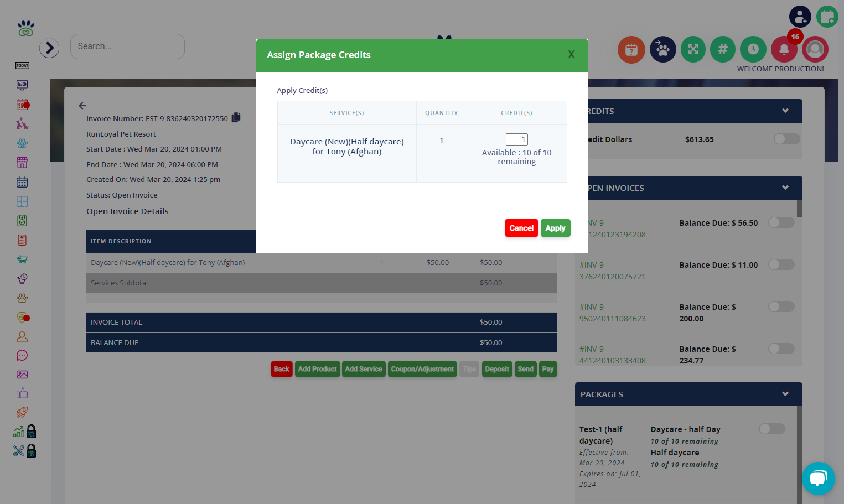The width and height of the screenshot is (844, 504).
Task: Click the credits quantity input field
Action: point(517,139)
